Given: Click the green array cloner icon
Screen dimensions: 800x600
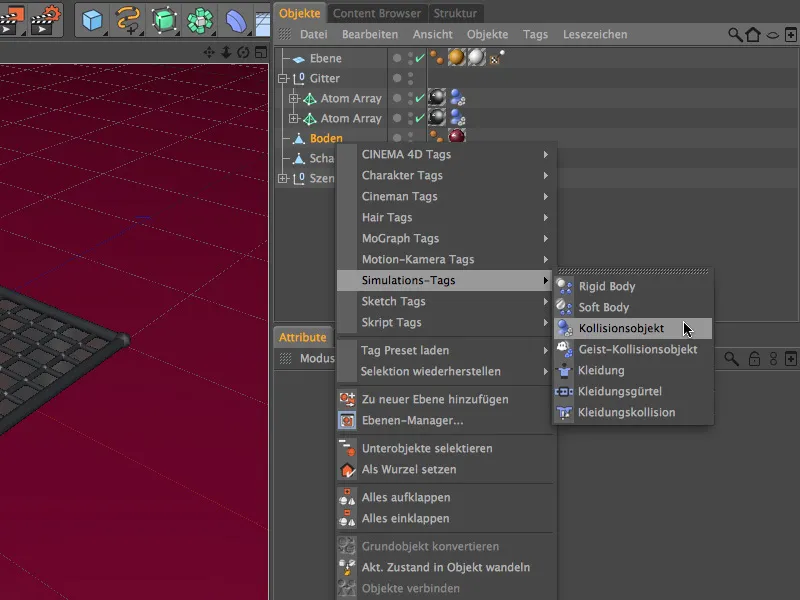Looking at the screenshot, I should tap(200, 21).
